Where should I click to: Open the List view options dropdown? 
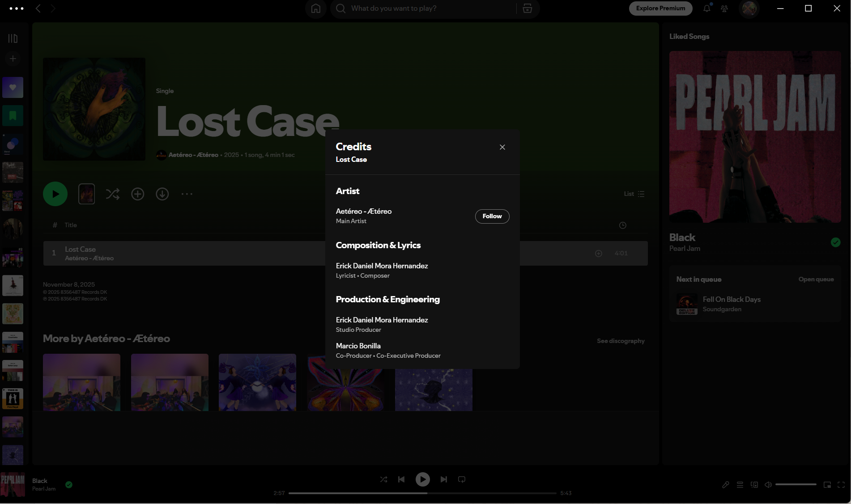(634, 194)
